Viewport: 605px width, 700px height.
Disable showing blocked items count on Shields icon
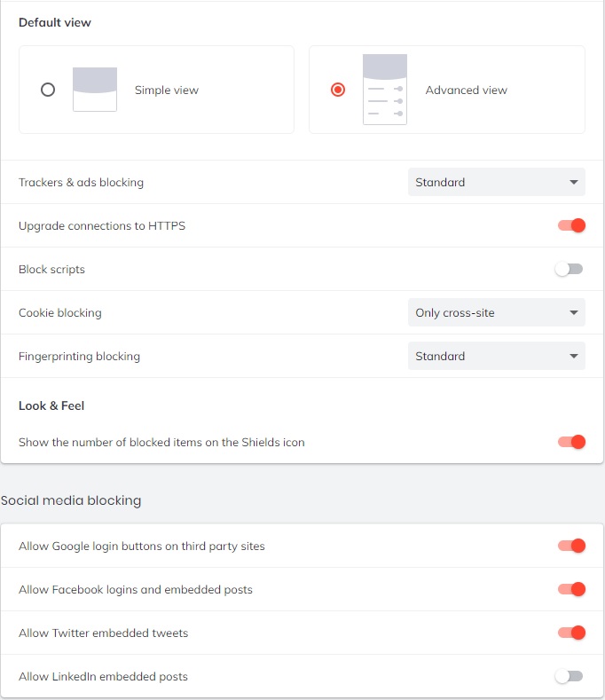[571, 442]
